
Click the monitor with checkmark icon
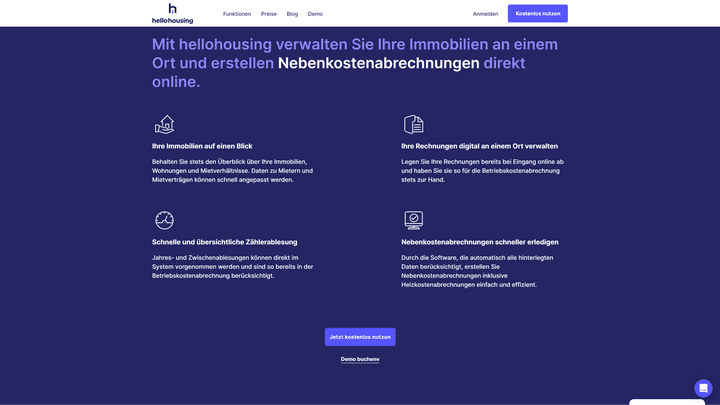pyautogui.click(x=413, y=220)
